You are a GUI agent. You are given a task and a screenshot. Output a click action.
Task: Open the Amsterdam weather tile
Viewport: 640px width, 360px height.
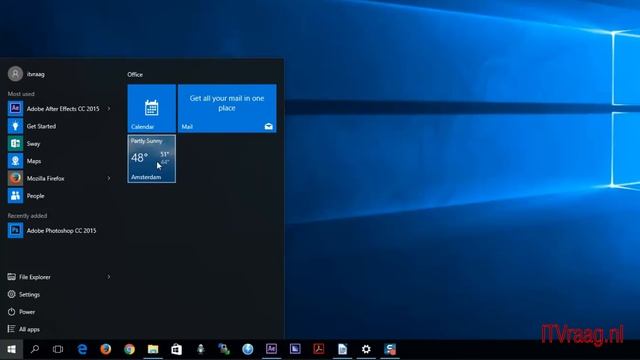click(x=152, y=159)
